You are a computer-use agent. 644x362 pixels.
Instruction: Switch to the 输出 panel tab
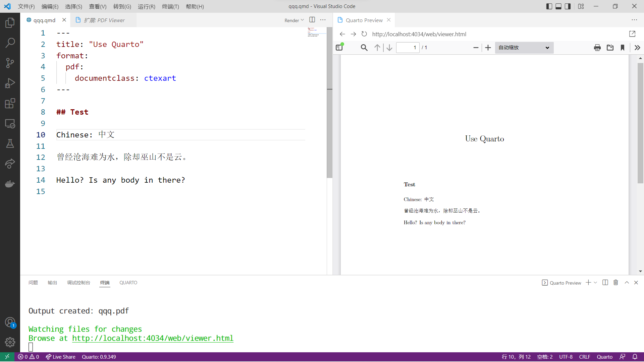52,283
